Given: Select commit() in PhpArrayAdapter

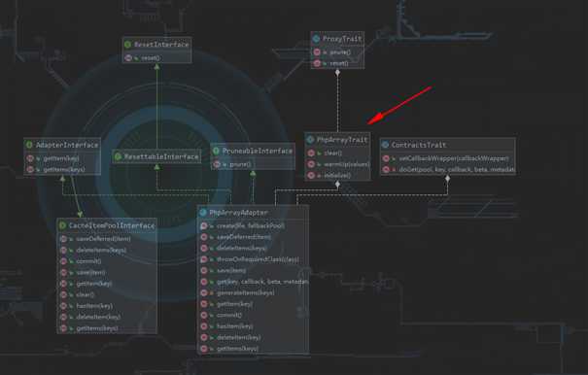Looking at the screenshot, I should click(x=229, y=316).
